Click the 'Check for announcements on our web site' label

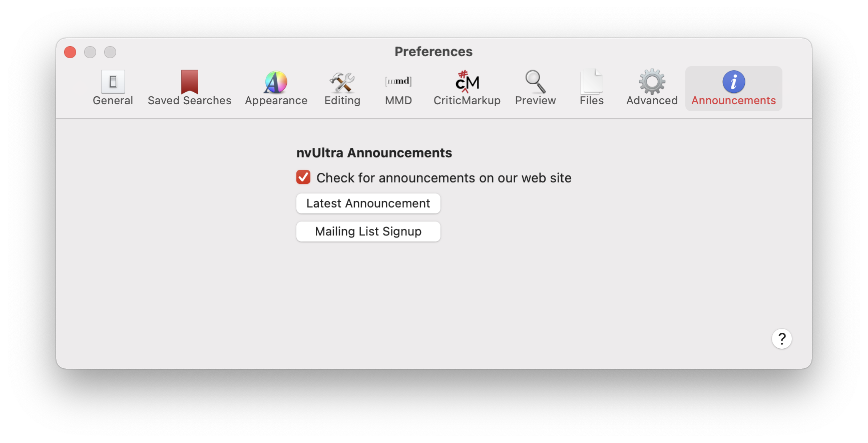(x=444, y=178)
